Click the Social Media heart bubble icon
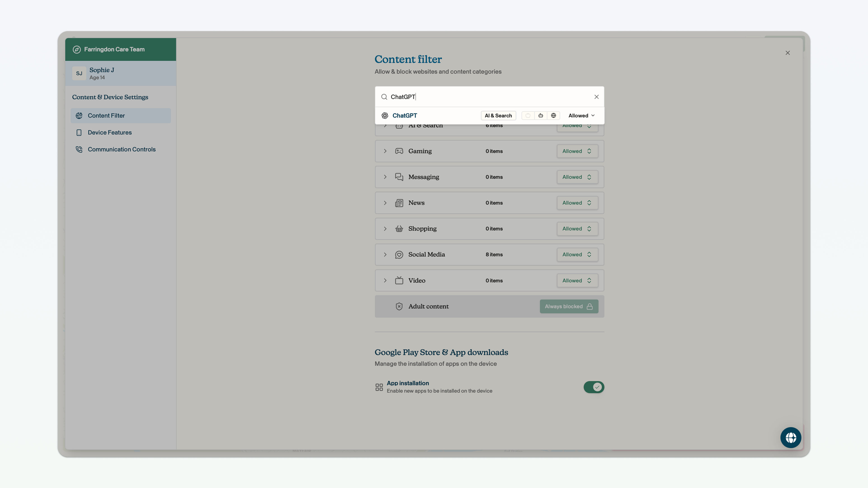The height and width of the screenshot is (488, 868). 399,255
